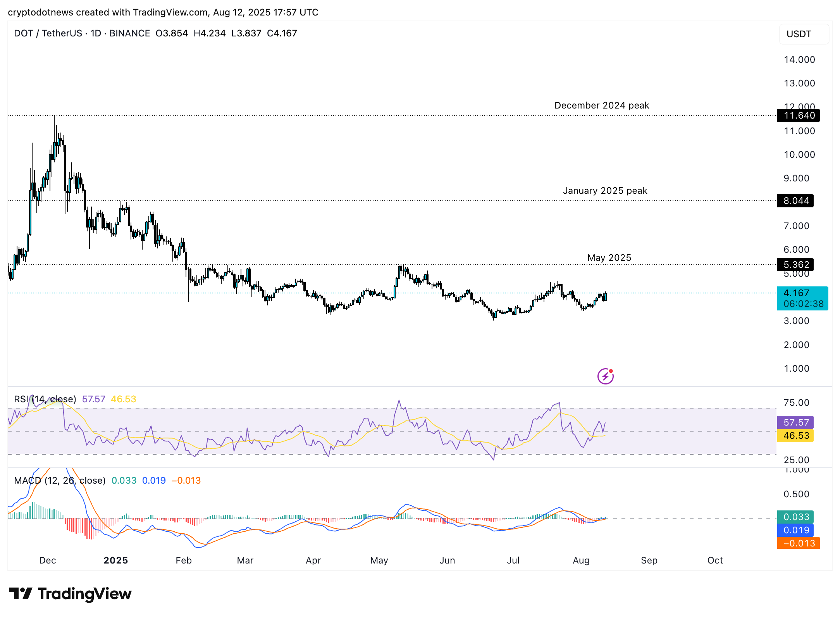Image resolution: width=840 pixels, height=617 pixels.
Task: Click the 5.362 price level tag
Action: (x=795, y=265)
